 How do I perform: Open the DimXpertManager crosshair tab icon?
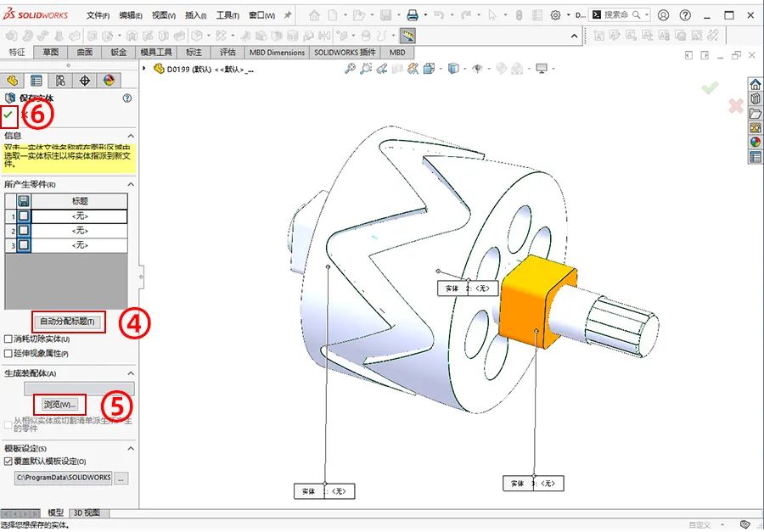coord(85,81)
